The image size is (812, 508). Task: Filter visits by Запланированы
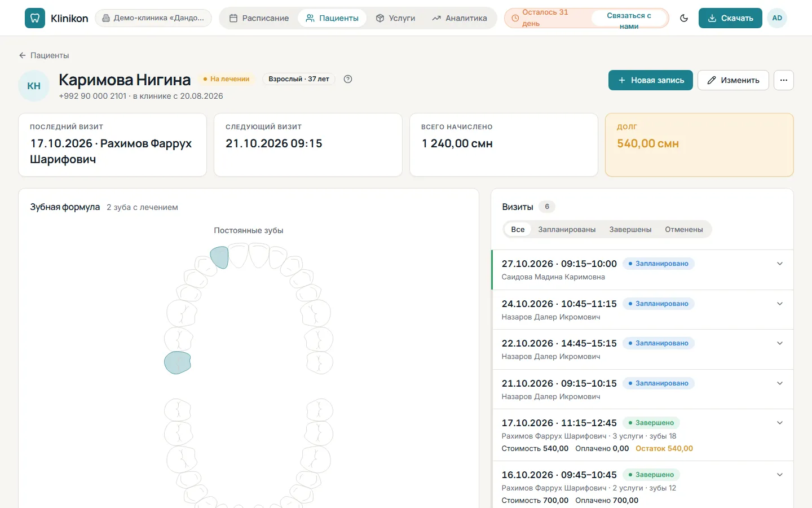coord(567,230)
